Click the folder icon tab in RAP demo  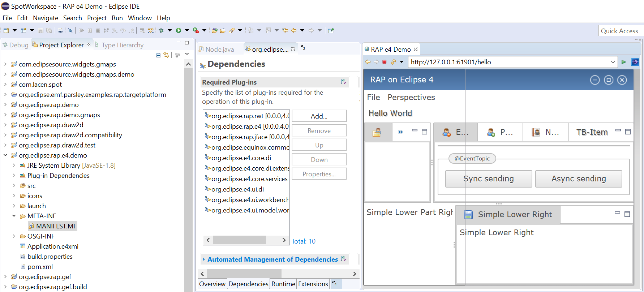(377, 132)
